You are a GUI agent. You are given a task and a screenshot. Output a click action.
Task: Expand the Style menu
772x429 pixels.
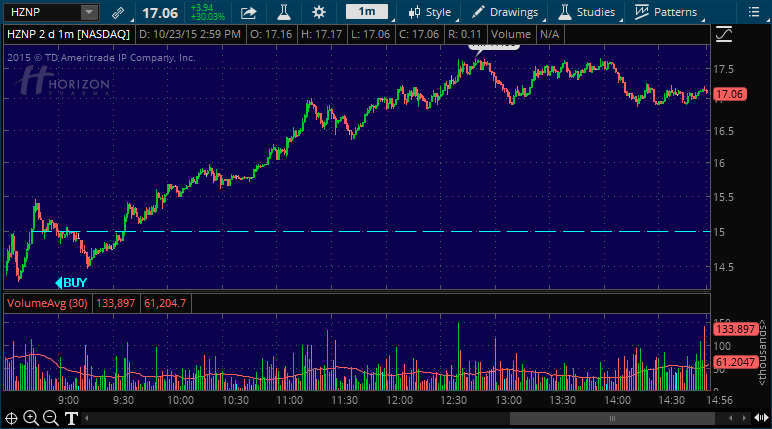click(x=430, y=12)
